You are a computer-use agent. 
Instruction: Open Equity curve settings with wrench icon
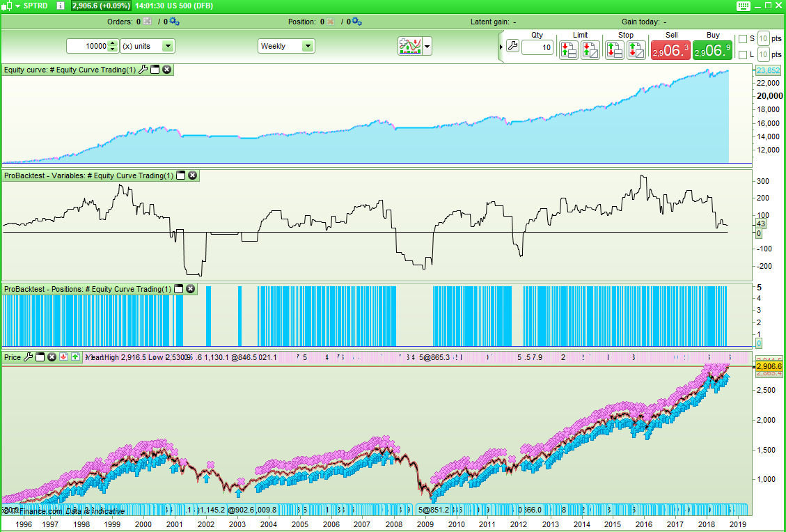point(143,69)
